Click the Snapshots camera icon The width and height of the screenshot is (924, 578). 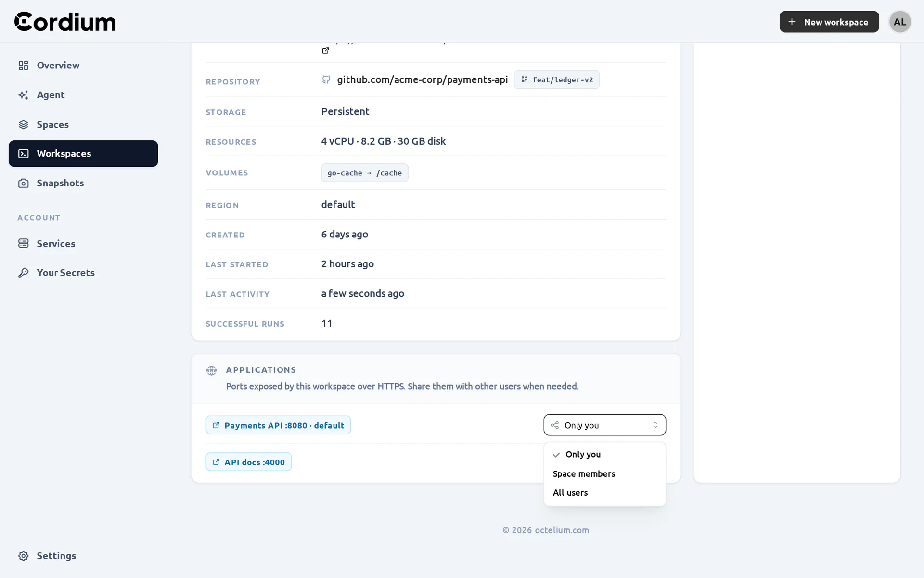tap(24, 183)
